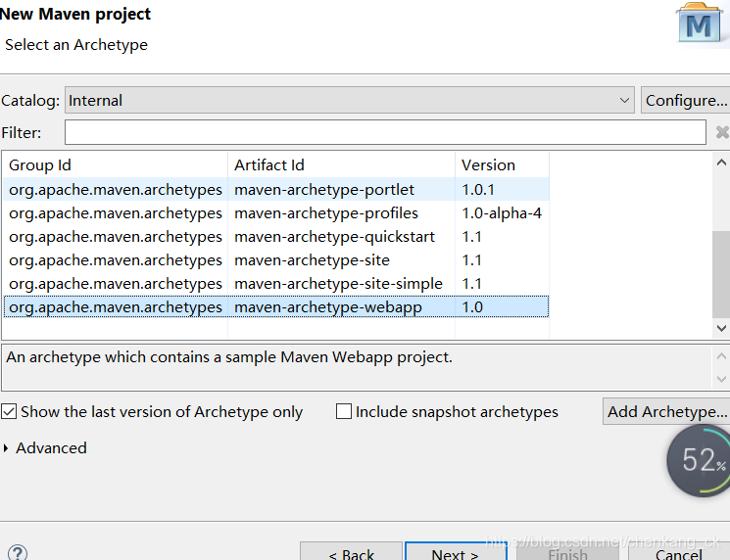This screenshot has height=560, width=730.
Task: Select the maven-archetype-profiles row
Action: [276, 213]
